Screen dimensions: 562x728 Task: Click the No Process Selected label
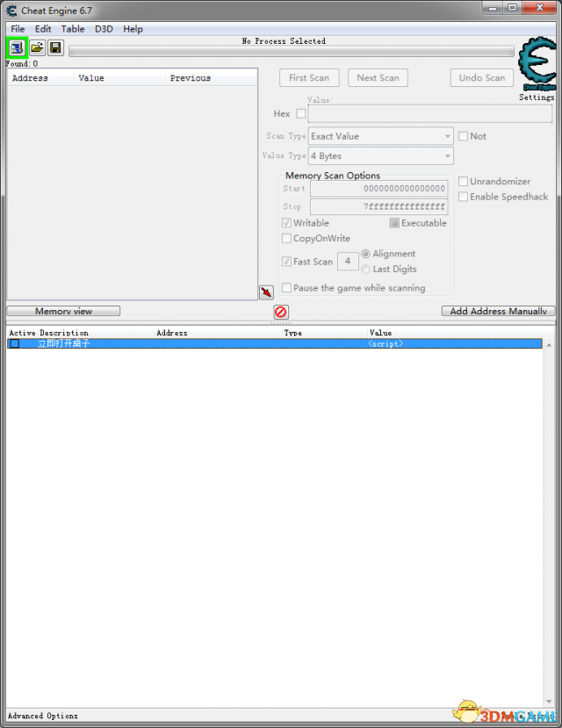(284, 41)
